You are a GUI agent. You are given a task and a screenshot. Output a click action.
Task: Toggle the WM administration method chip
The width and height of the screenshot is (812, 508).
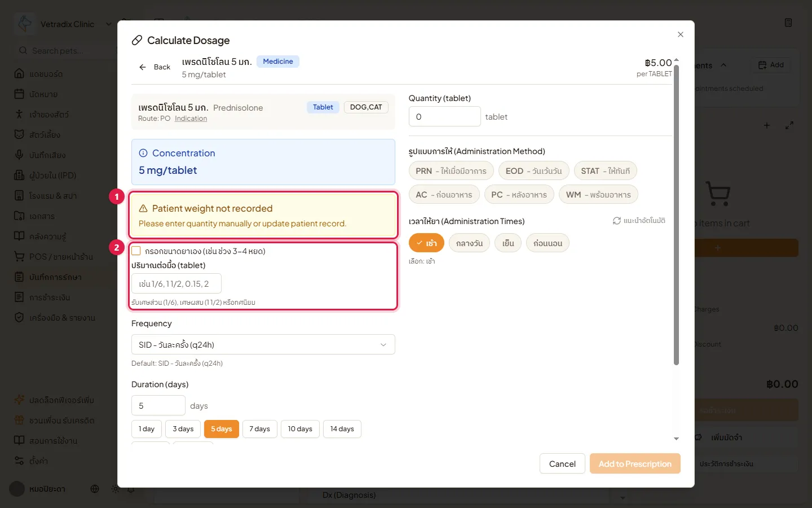[x=598, y=195]
